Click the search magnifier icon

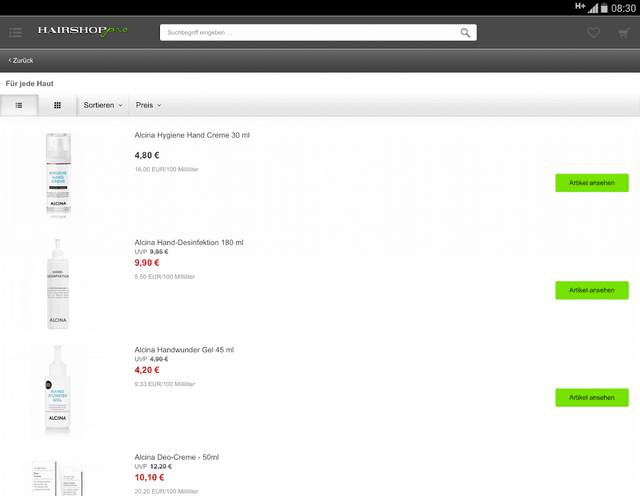pyautogui.click(x=465, y=33)
